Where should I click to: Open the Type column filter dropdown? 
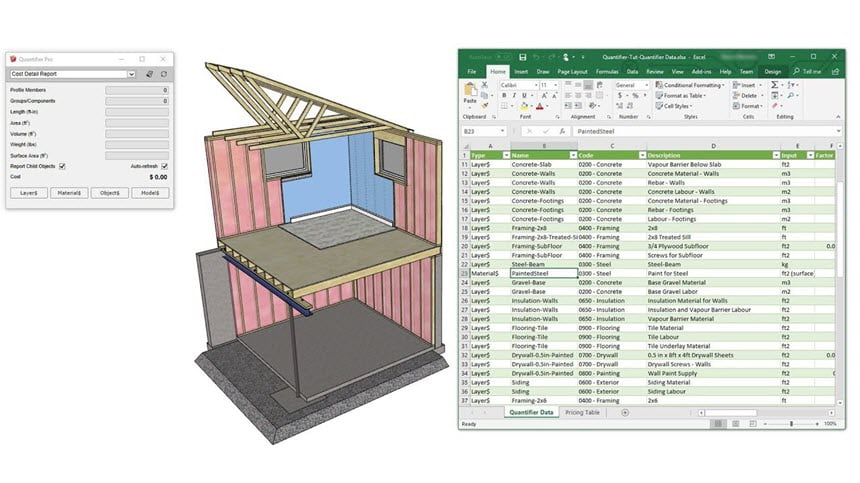pos(506,155)
